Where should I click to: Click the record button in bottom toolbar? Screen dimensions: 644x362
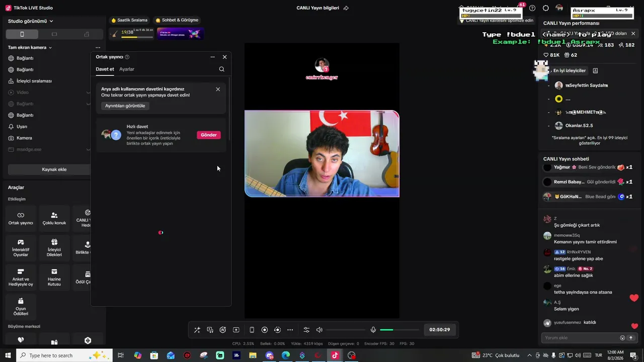pyautogui.click(x=265, y=330)
